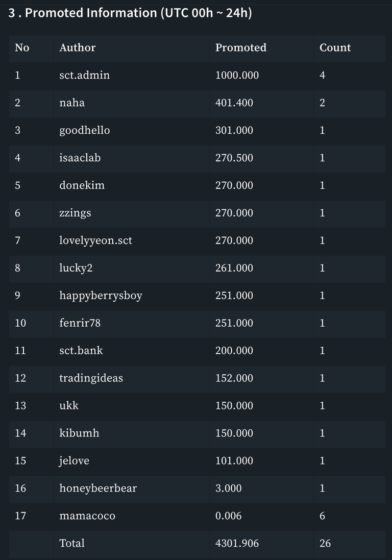The height and width of the screenshot is (560, 392).
Task: Click mamacoco in row 17
Action: [87, 516]
